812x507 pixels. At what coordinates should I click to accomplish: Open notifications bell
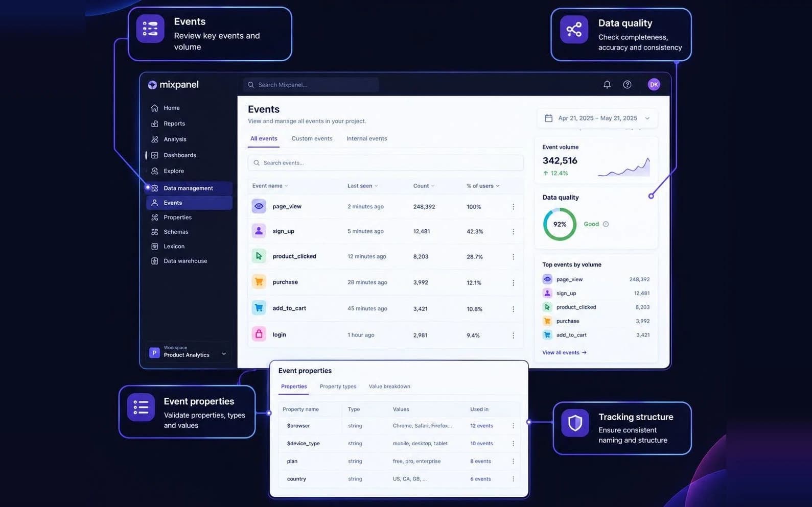607,85
